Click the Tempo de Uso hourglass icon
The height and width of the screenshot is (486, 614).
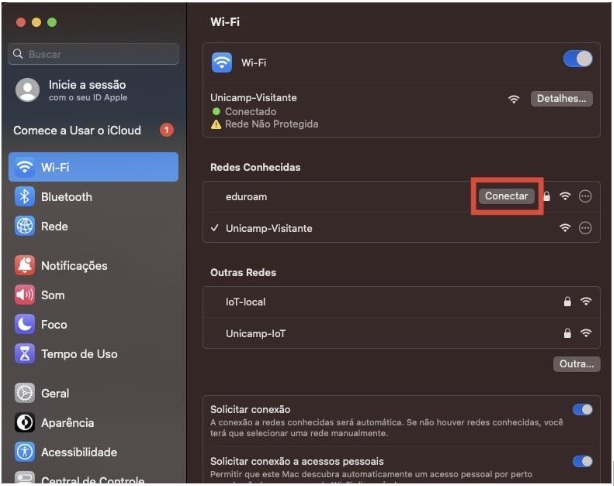(x=24, y=354)
